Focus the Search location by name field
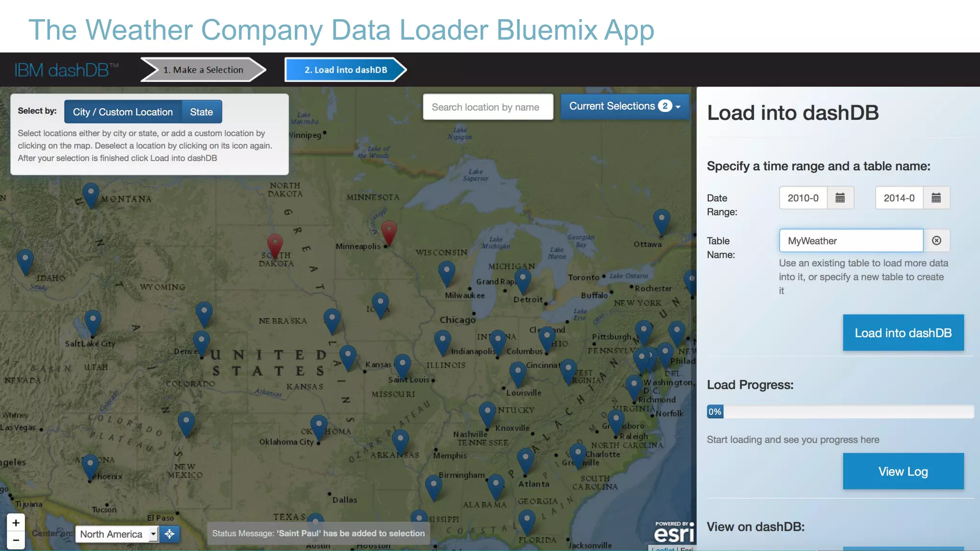The width and height of the screenshot is (980, 551). tap(488, 107)
